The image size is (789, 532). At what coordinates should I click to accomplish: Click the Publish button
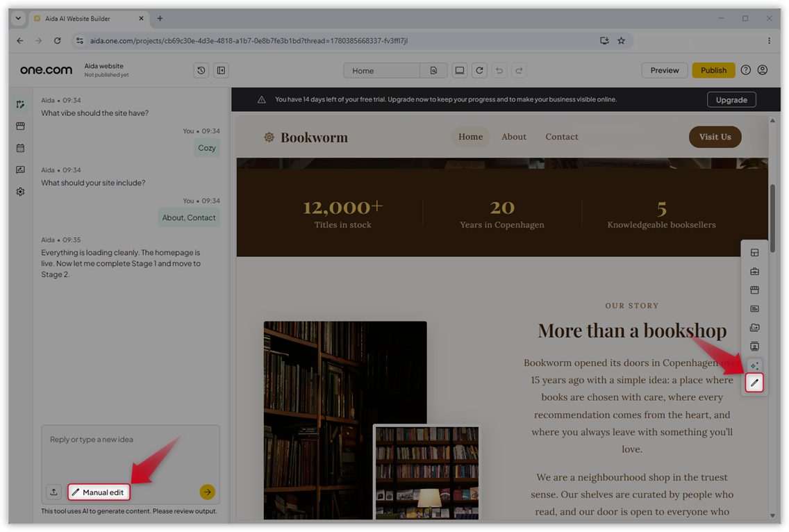[x=713, y=70]
